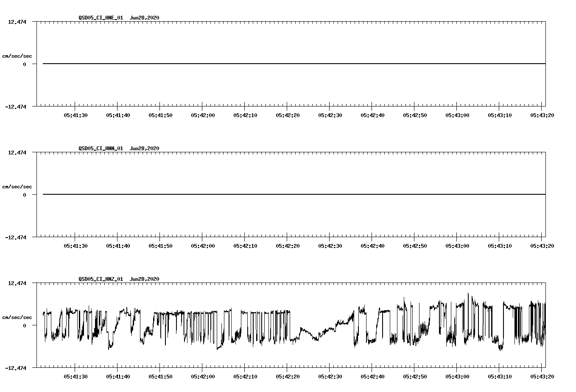Click the 12.474 upper limit on HNN plot
Screen dimensions: 576x392
click(x=17, y=152)
